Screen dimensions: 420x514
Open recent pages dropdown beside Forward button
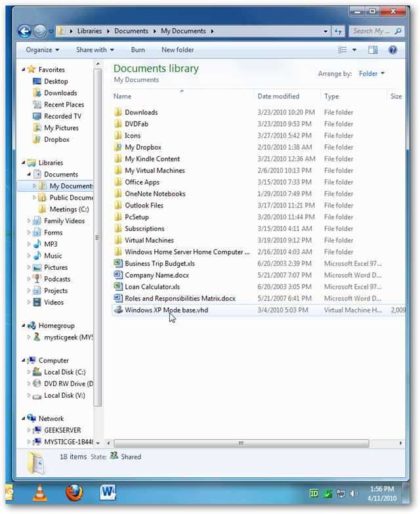tap(51, 32)
